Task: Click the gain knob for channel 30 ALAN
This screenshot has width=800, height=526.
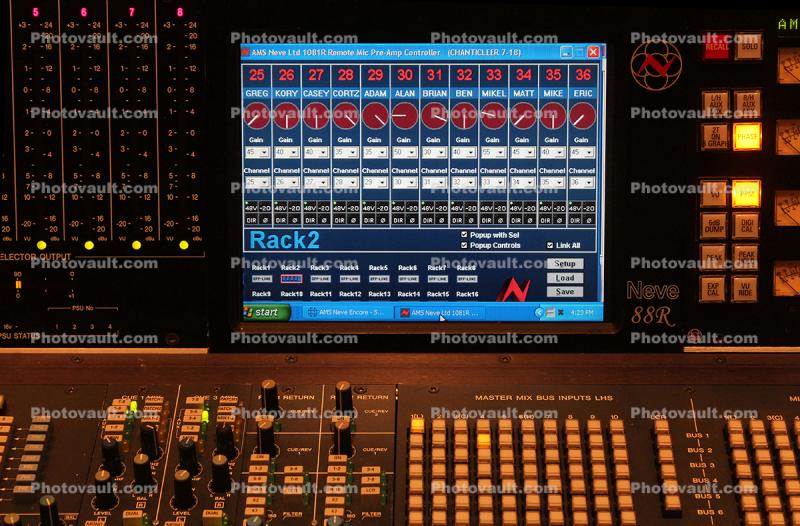Action: tap(405, 116)
